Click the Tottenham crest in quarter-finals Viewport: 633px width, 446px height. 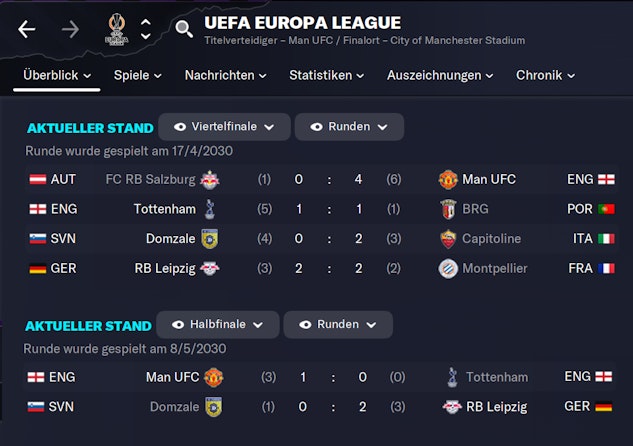pyautogui.click(x=210, y=209)
